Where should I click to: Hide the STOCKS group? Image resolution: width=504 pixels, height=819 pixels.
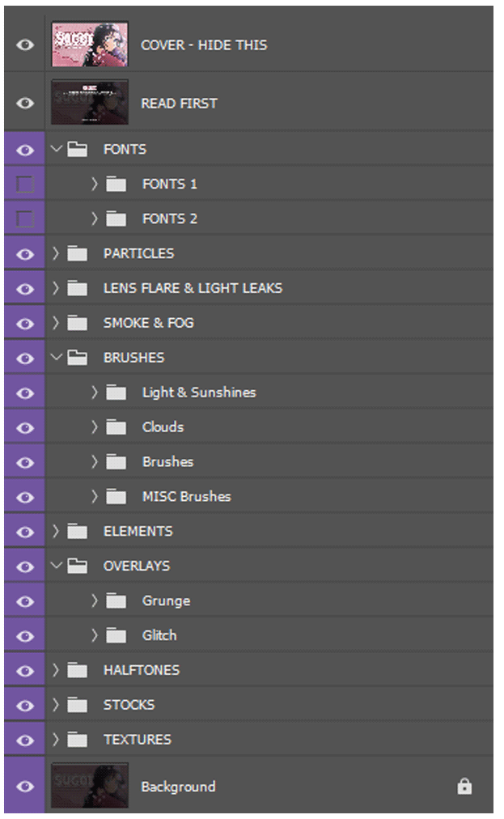tap(24, 706)
